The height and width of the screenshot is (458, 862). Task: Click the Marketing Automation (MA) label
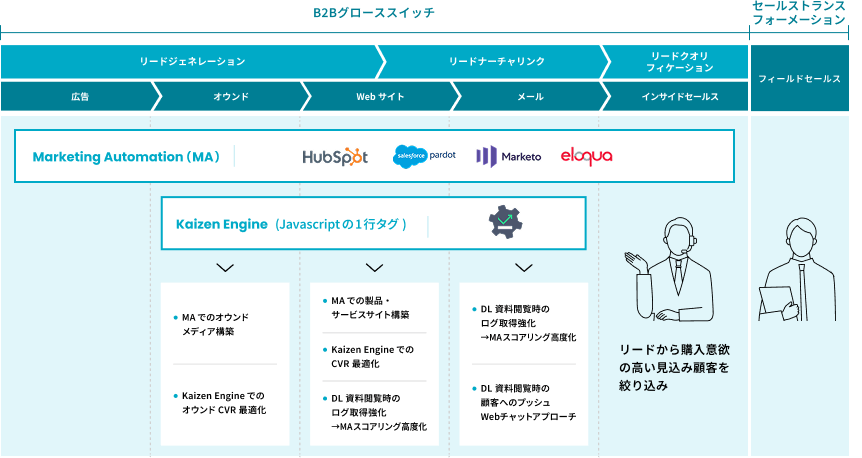(126, 157)
